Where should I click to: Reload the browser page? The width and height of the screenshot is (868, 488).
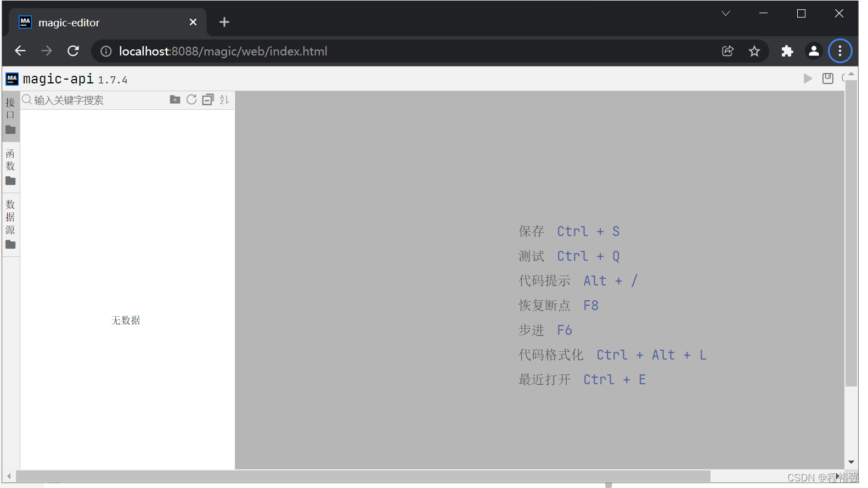coord(73,51)
